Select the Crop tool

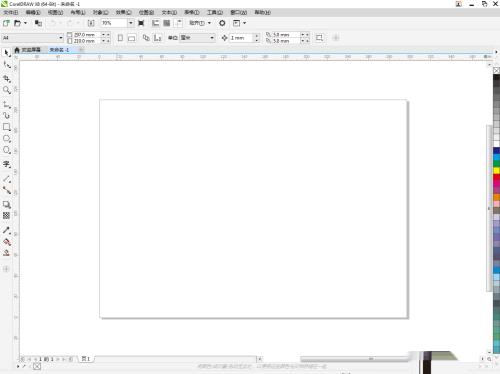click(7, 79)
